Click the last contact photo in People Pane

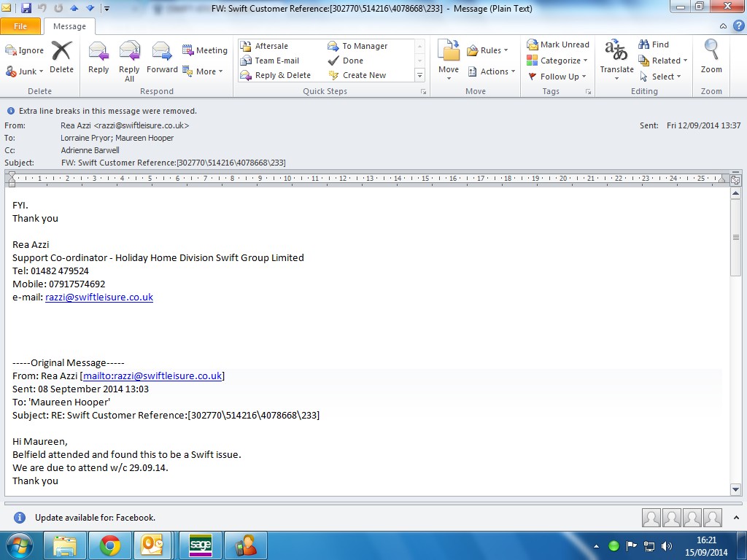(x=713, y=518)
